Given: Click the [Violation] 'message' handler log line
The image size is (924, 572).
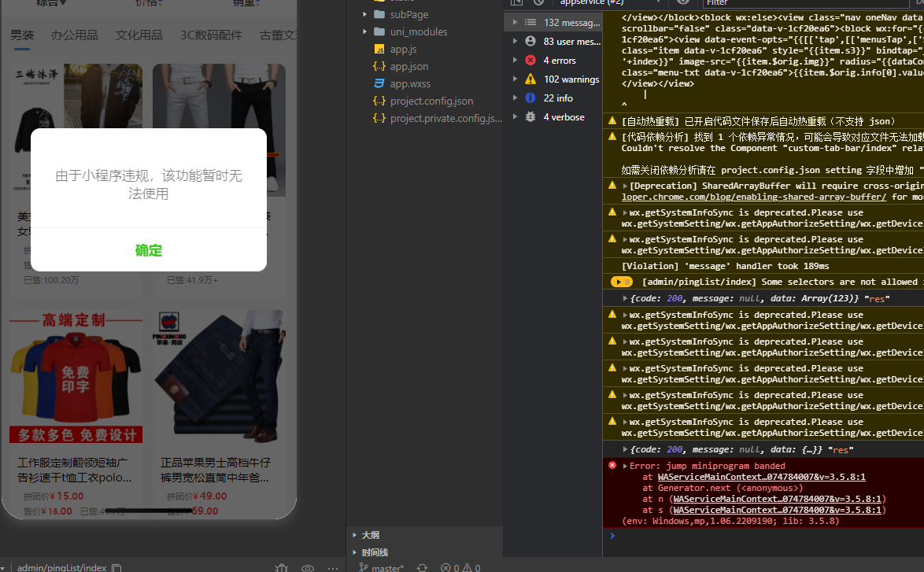Looking at the screenshot, I should click(x=725, y=266).
